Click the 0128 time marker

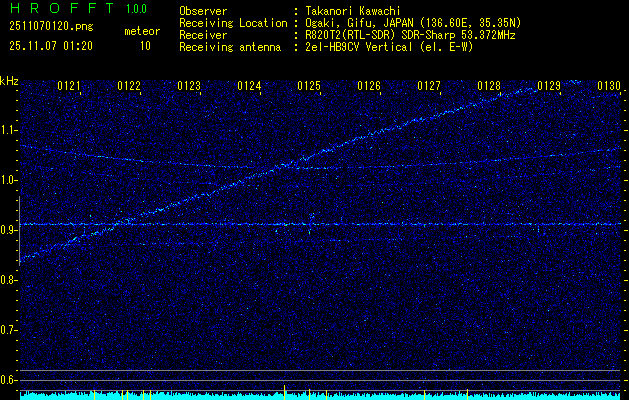(489, 87)
